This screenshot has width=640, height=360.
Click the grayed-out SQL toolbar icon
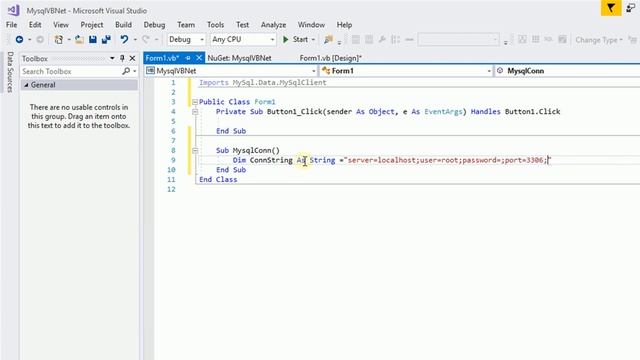(x=549, y=40)
